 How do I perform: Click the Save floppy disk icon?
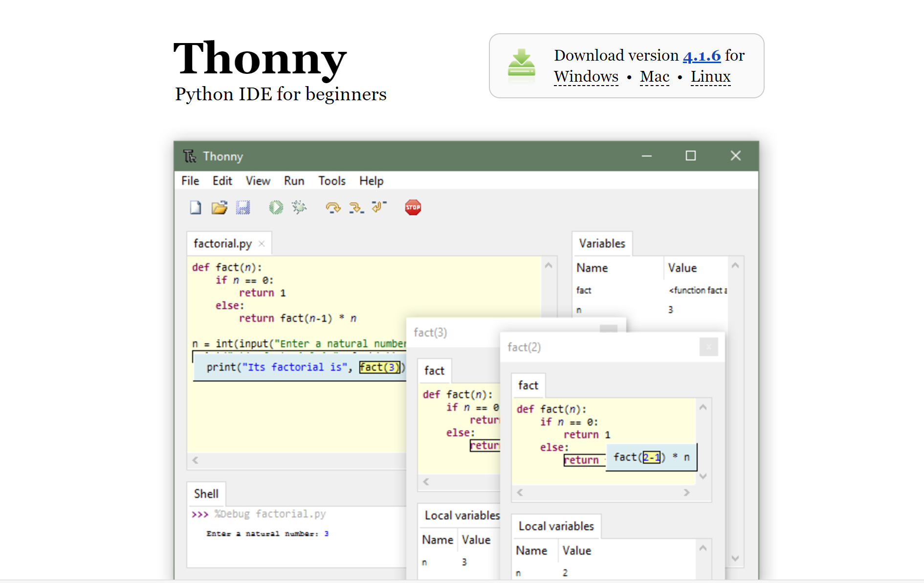tap(243, 207)
